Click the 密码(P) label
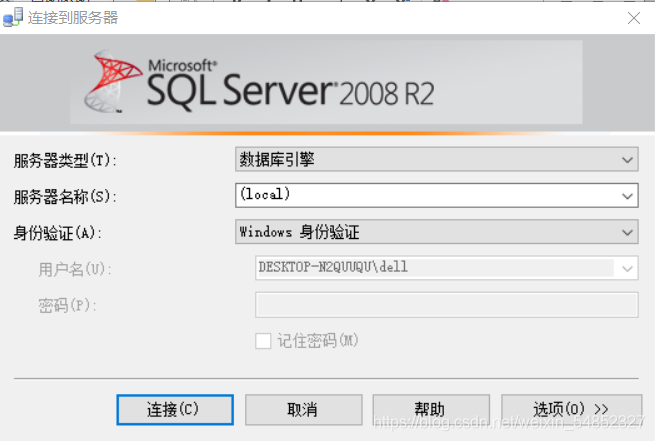655x441 pixels. click(67, 306)
